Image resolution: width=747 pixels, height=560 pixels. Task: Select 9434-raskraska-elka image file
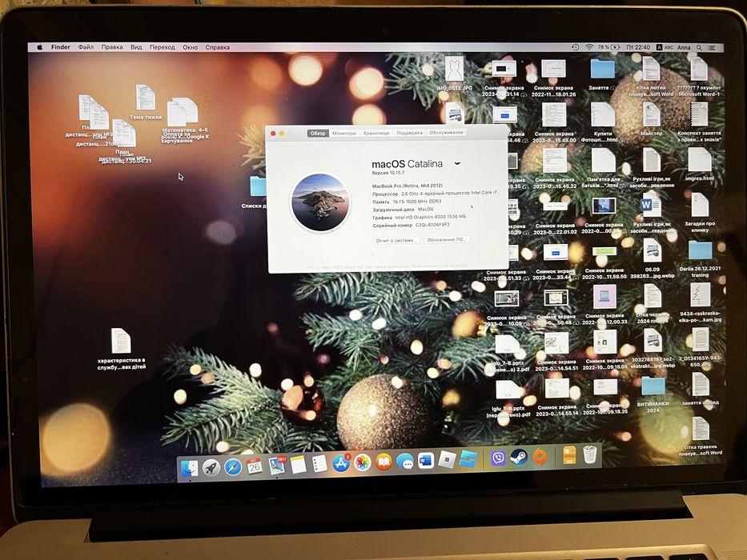(x=700, y=295)
